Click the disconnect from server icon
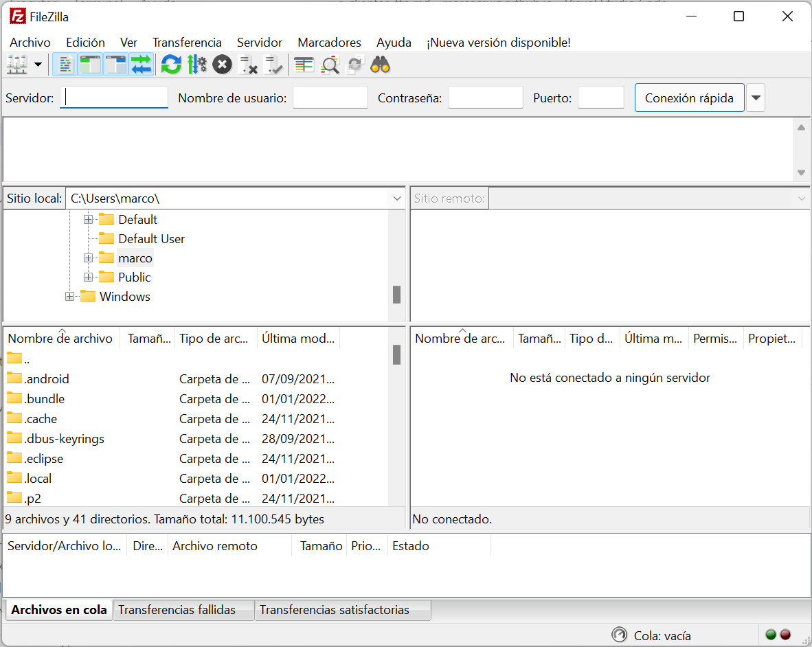The width and height of the screenshot is (812, 647). (x=248, y=65)
